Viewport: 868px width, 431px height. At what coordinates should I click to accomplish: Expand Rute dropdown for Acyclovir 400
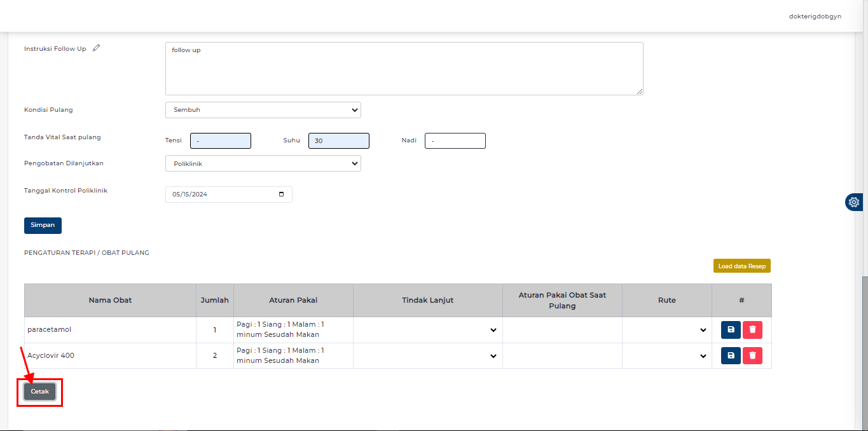click(x=666, y=356)
